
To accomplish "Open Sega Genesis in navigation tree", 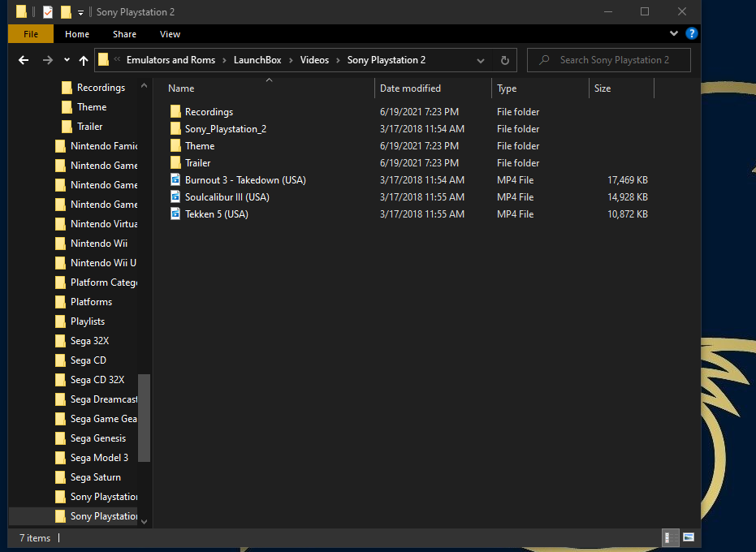I will (x=98, y=438).
